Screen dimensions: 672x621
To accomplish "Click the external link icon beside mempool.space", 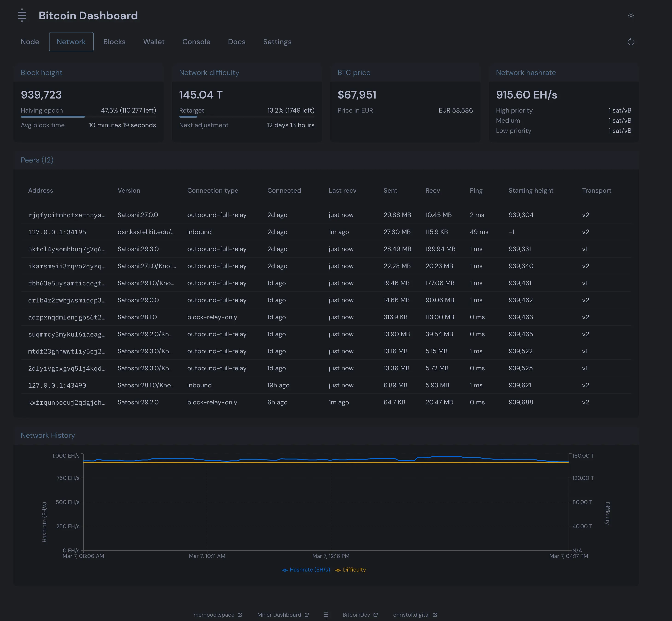I will 240,615.
